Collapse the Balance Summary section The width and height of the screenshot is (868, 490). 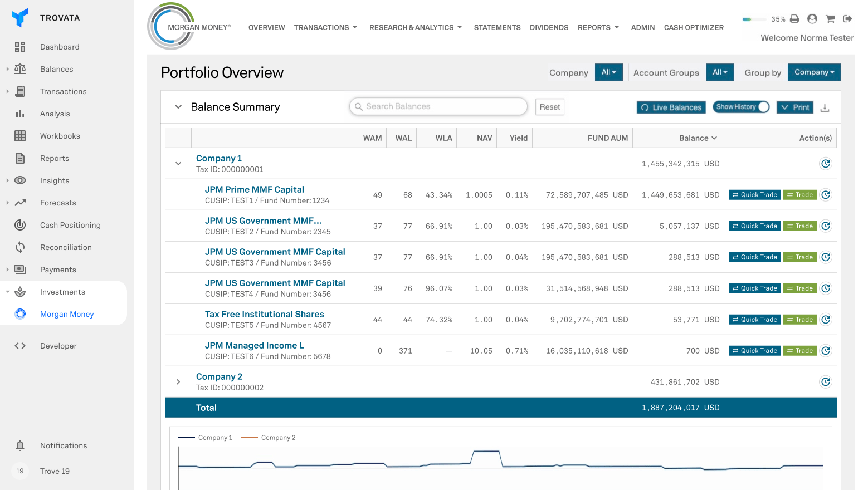[178, 107]
